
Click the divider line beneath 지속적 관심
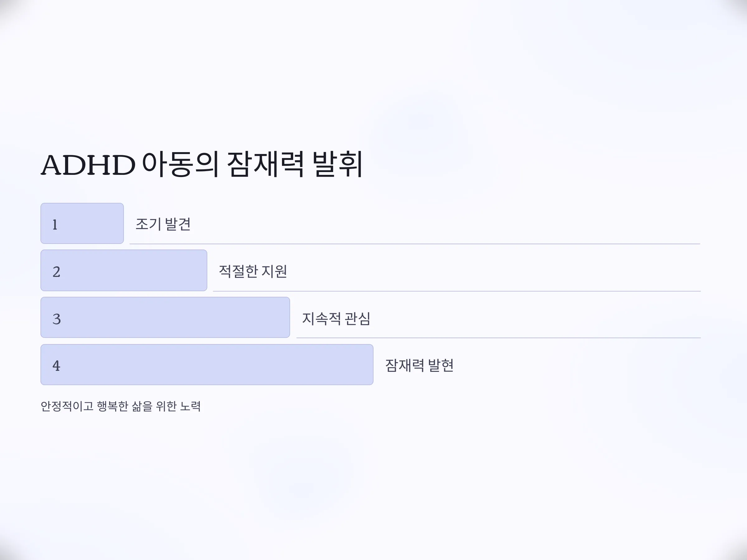pyautogui.click(x=498, y=338)
